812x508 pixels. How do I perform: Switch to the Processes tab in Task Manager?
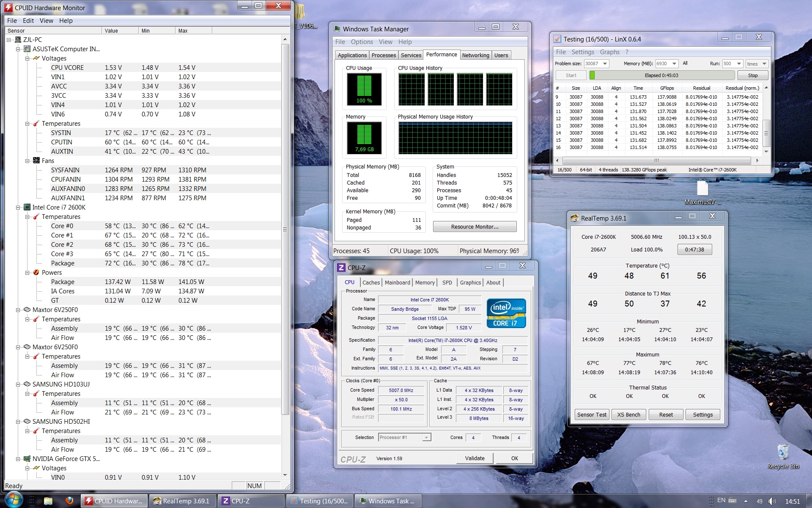point(384,55)
